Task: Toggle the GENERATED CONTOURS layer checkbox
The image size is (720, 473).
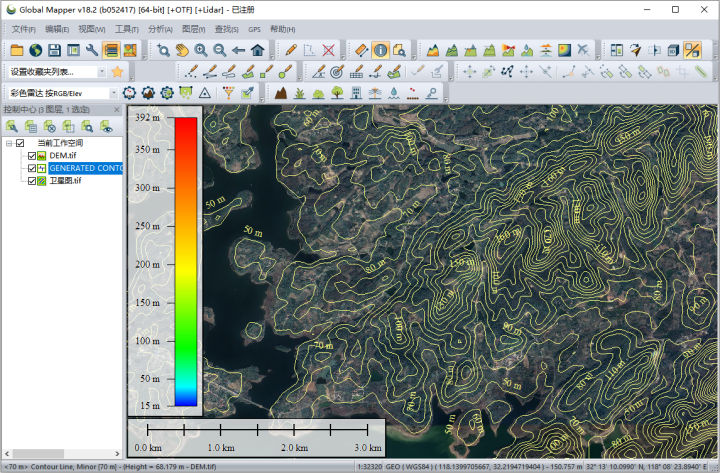Action: click(x=32, y=168)
